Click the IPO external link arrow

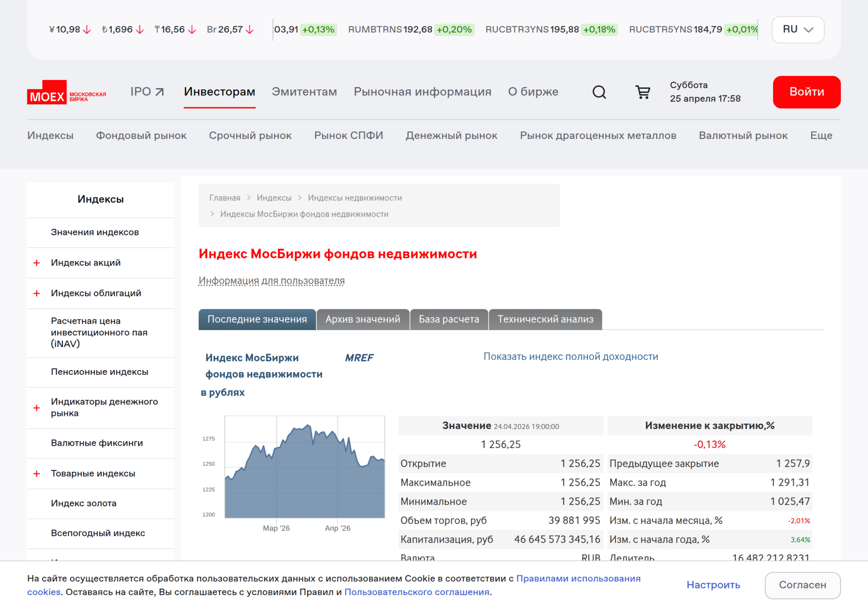click(x=159, y=92)
